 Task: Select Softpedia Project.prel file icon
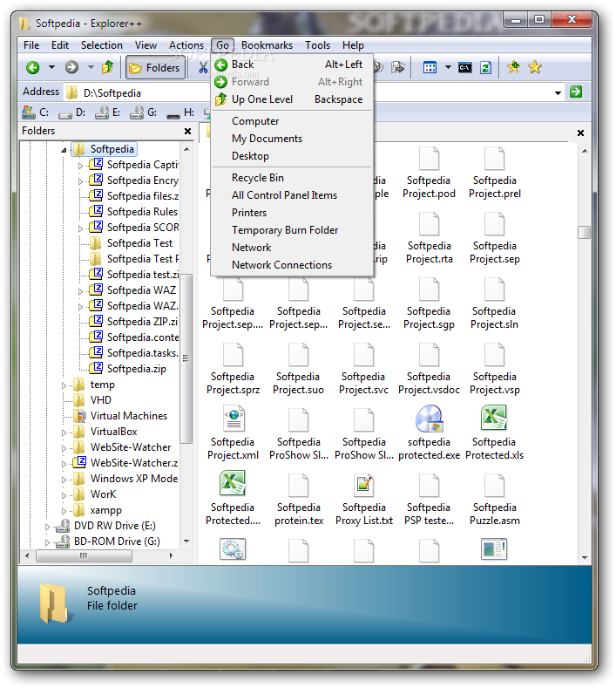(495, 158)
